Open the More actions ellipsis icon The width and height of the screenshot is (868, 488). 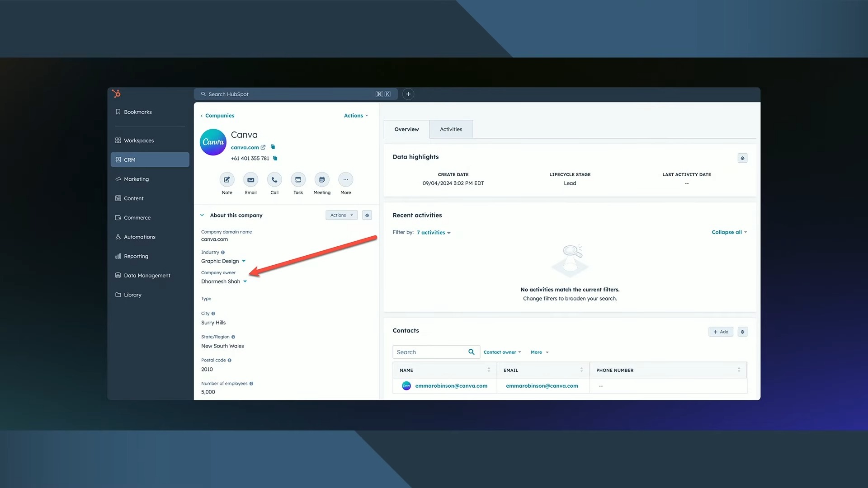345,180
